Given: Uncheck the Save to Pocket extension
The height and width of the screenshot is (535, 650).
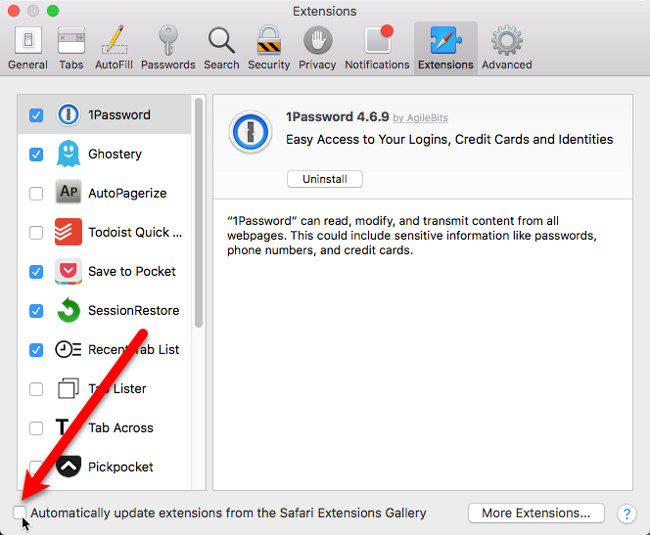Looking at the screenshot, I should tap(36, 271).
